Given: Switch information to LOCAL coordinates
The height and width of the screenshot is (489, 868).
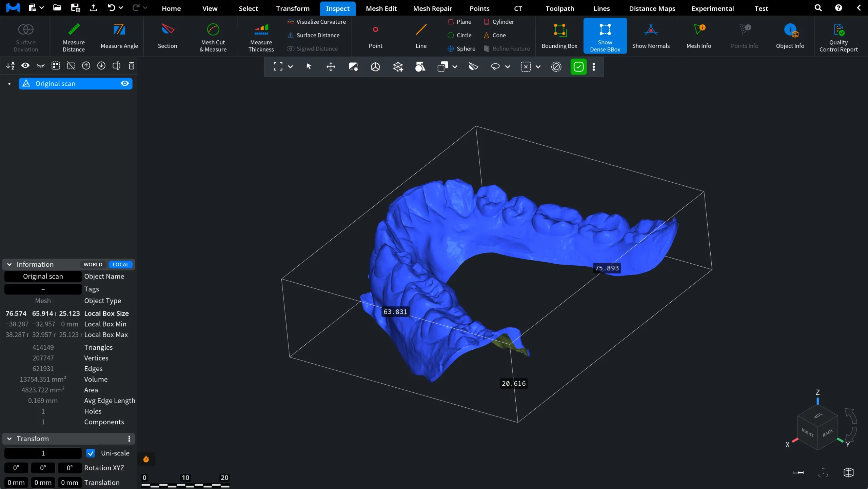Looking at the screenshot, I should coord(121,265).
